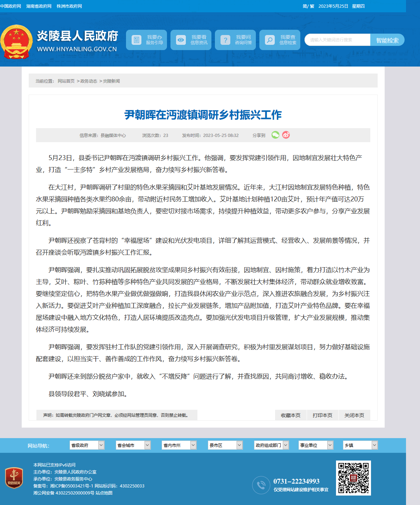The width and height of the screenshot is (420, 505).
Task: Share article via WeChat icon
Action: (275, 135)
